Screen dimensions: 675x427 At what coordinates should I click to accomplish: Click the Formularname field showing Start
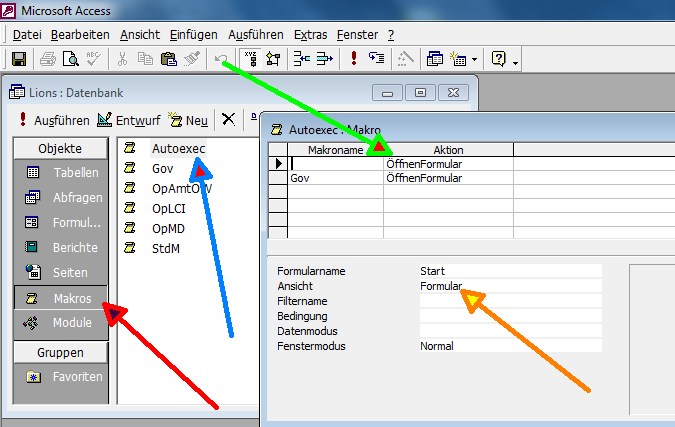coord(511,271)
